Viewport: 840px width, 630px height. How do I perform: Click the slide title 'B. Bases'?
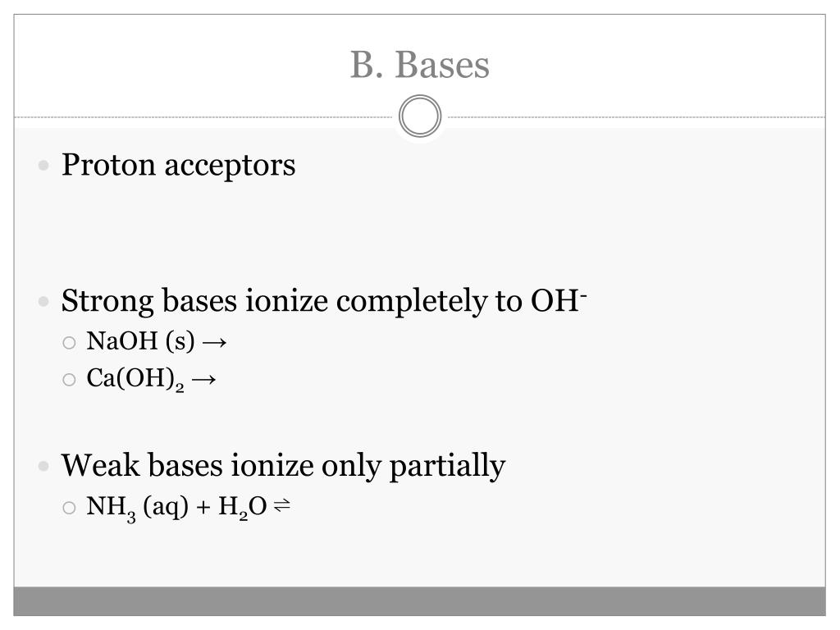[x=419, y=65]
